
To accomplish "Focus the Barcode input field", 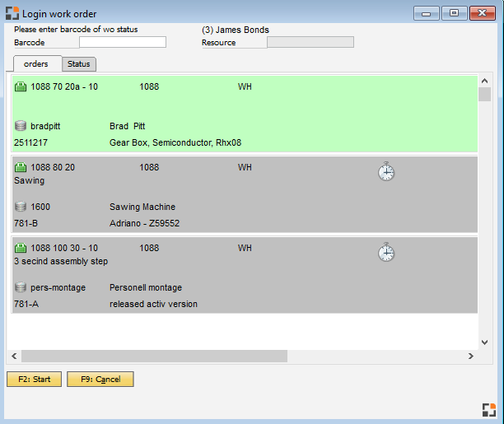I will click(122, 43).
